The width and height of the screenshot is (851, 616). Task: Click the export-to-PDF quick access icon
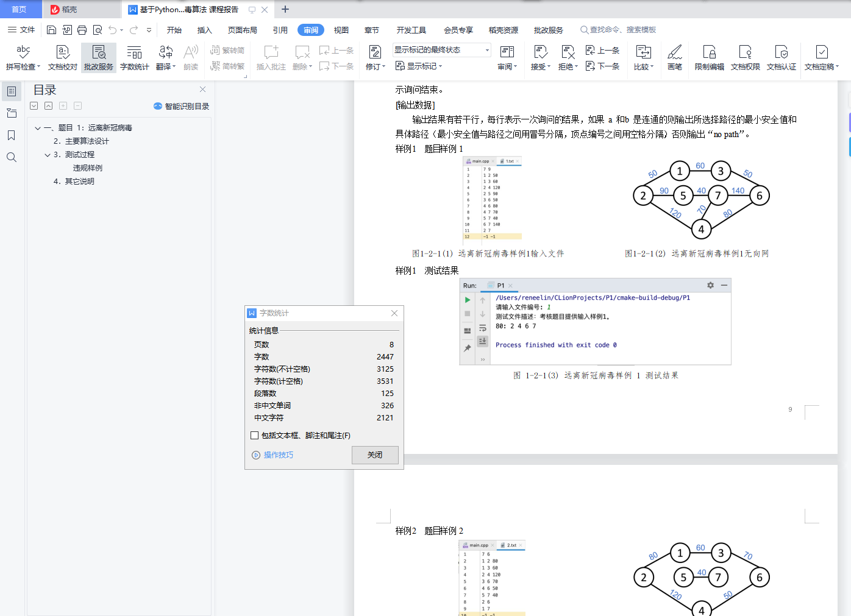[x=66, y=30]
